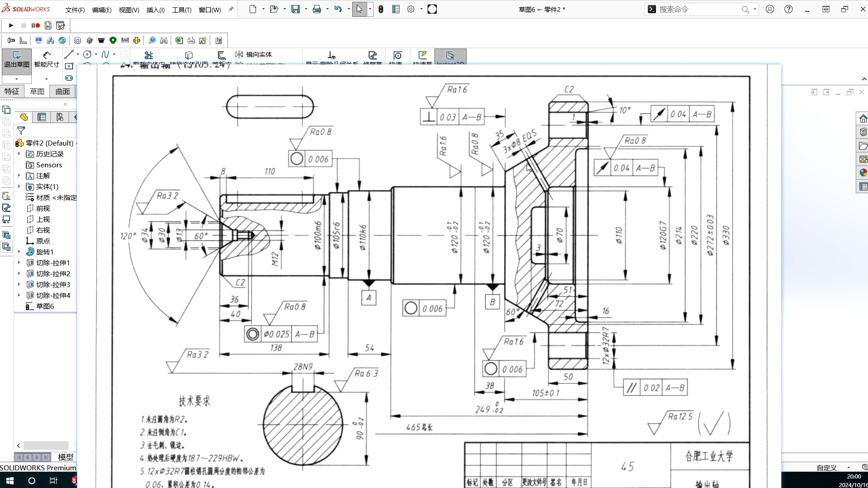Click the Convert Entities cube icon
Viewport: 868px width, 488px height.
point(189,55)
